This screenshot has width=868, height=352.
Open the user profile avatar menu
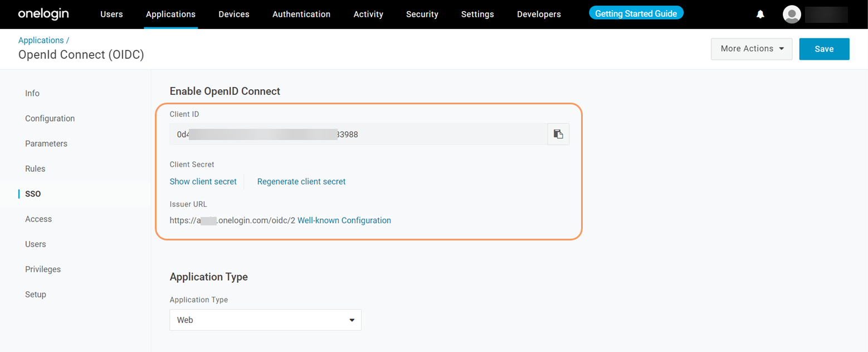(x=792, y=15)
